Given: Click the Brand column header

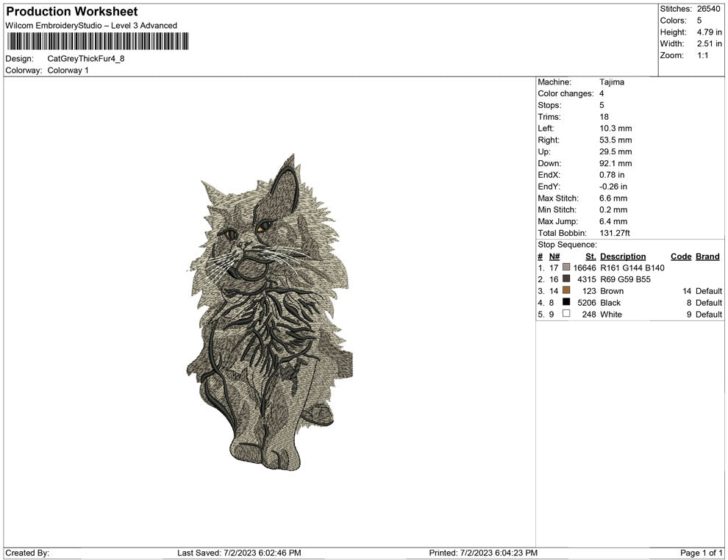Looking at the screenshot, I should (x=707, y=256).
